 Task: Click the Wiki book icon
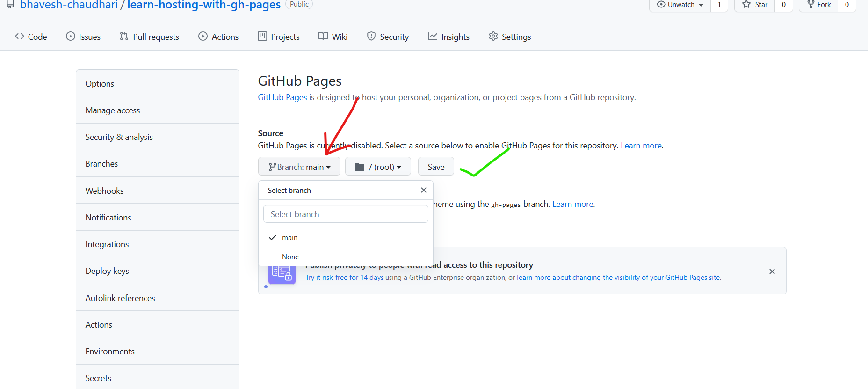(323, 36)
